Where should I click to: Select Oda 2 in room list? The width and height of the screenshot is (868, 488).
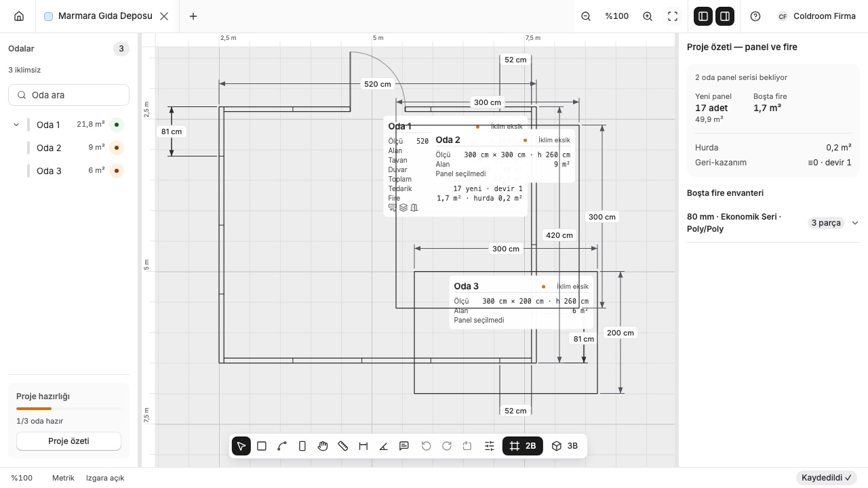coord(68,148)
